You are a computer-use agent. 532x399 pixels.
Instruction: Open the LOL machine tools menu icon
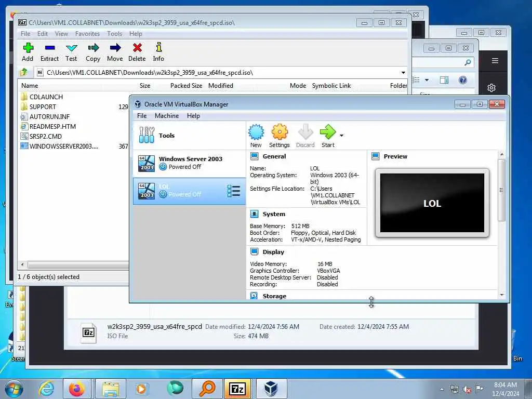point(234,191)
